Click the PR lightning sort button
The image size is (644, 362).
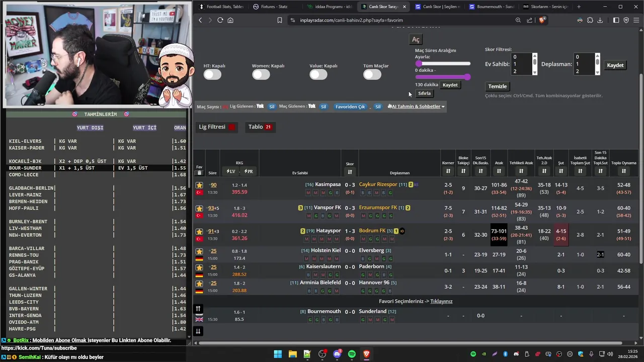[x=248, y=171]
